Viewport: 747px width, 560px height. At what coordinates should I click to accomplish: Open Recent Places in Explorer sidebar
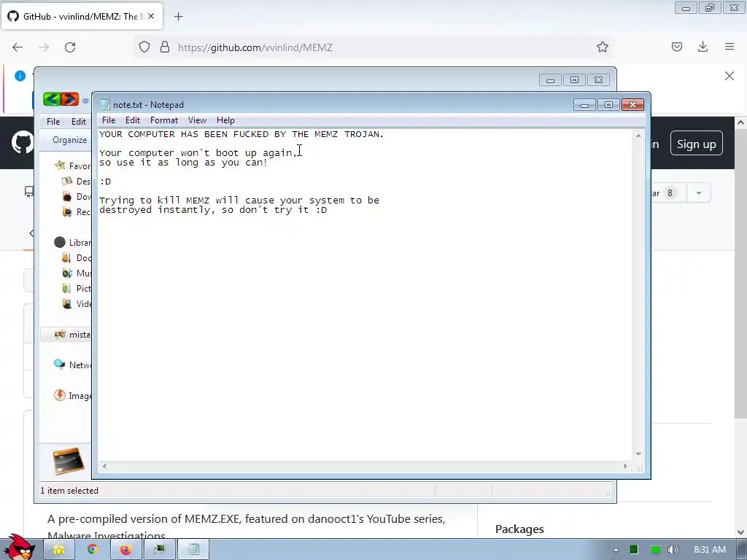pos(76,212)
